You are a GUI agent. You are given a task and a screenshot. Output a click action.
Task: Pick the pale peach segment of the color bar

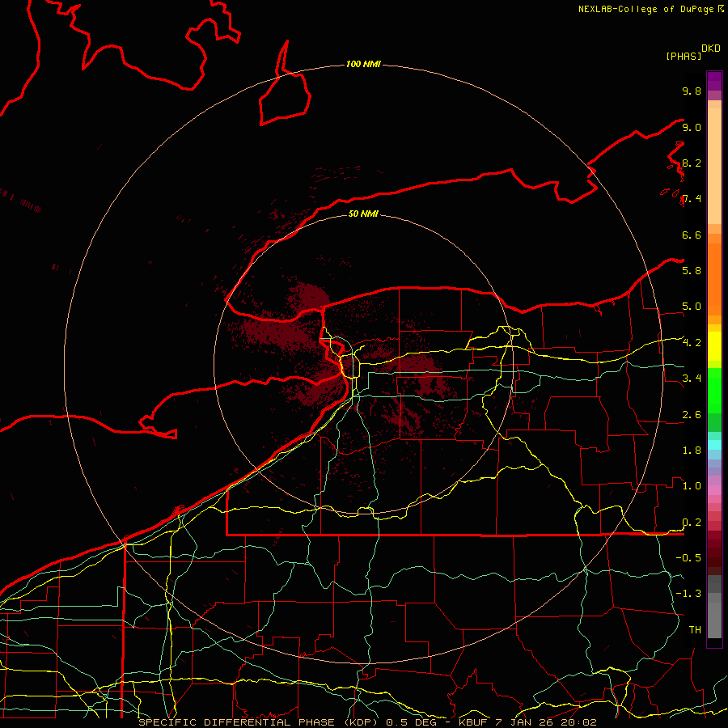click(714, 166)
